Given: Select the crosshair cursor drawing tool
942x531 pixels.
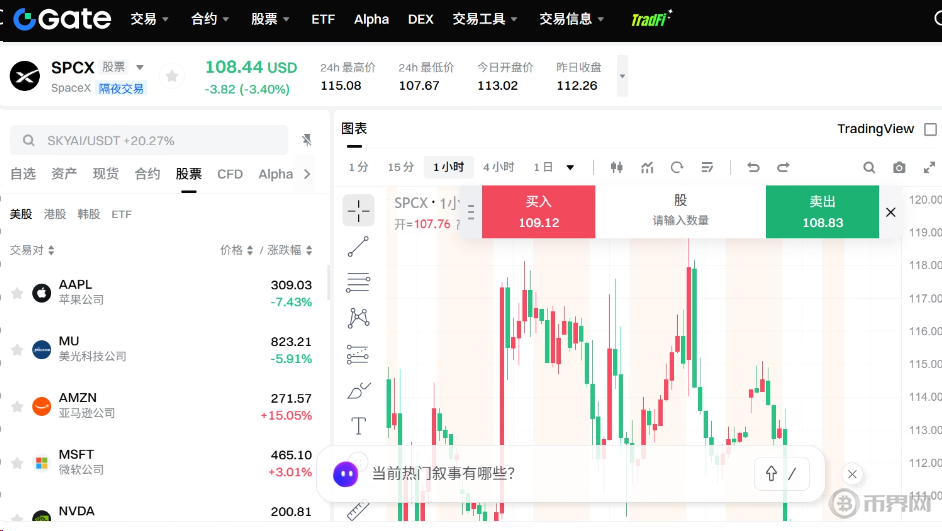Looking at the screenshot, I should [x=358, y=211].
